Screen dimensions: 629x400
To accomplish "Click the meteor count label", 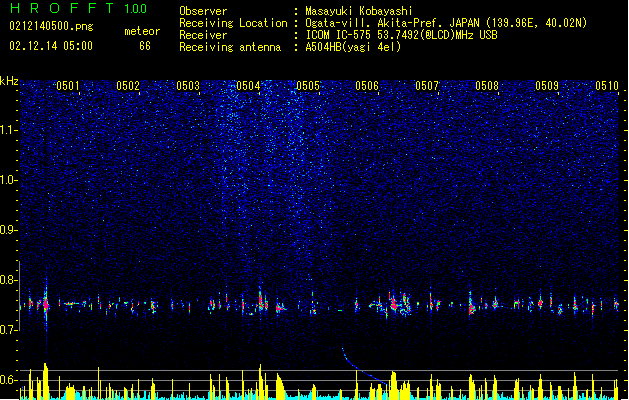I will tap(142, 31).
